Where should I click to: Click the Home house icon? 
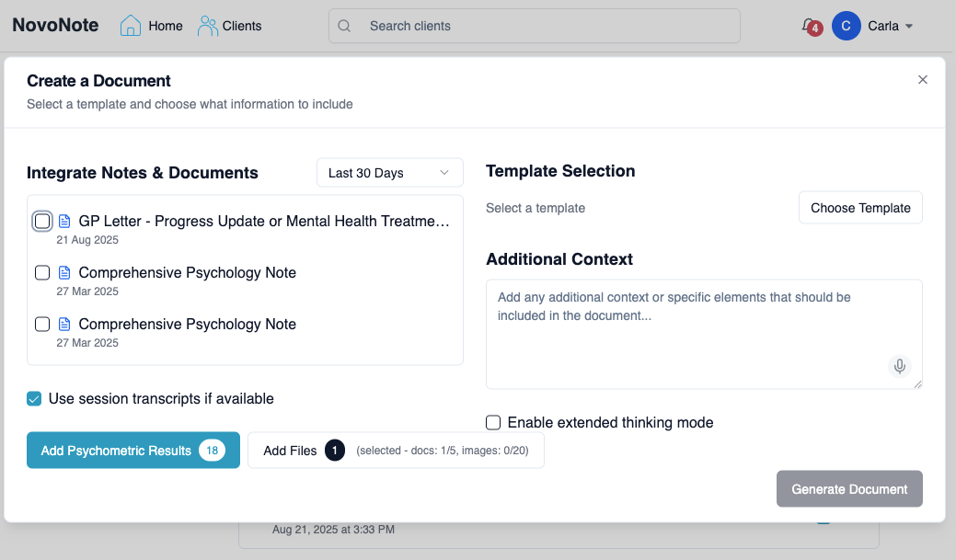tap(131, 26)
